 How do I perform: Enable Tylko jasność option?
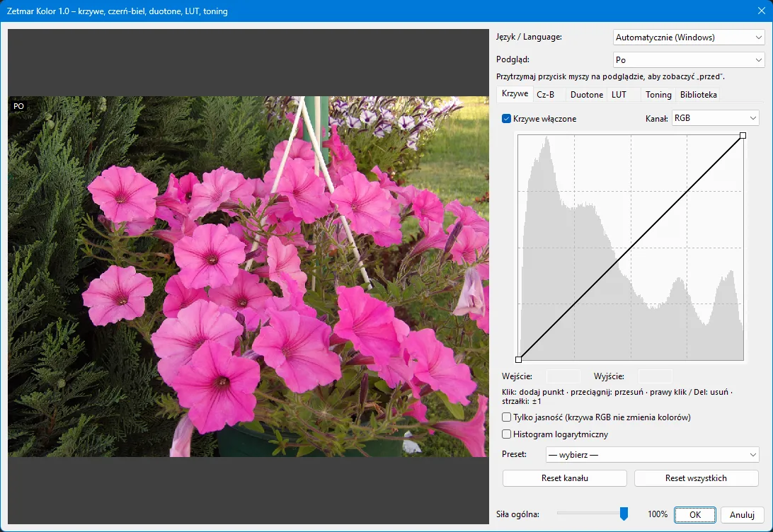pyautogui.click(x=506, y=417)
